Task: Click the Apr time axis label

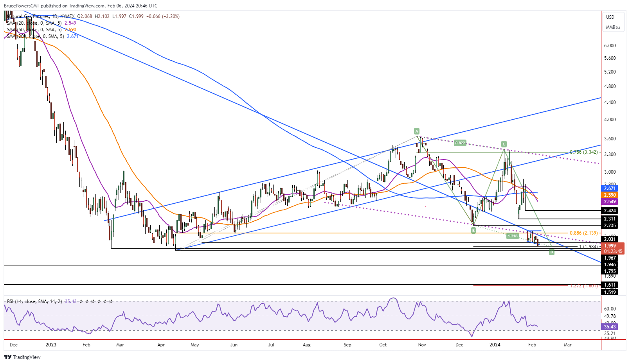Action: click(x=161, y=345)
